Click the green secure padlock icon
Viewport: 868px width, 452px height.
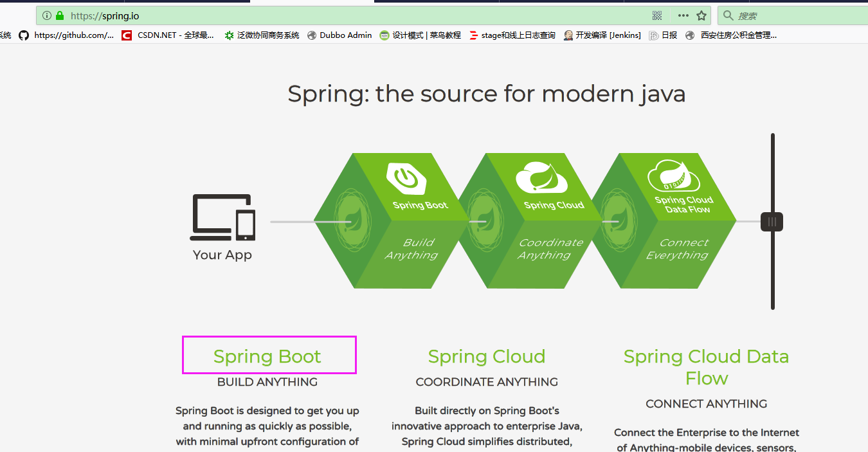point(60,15)
